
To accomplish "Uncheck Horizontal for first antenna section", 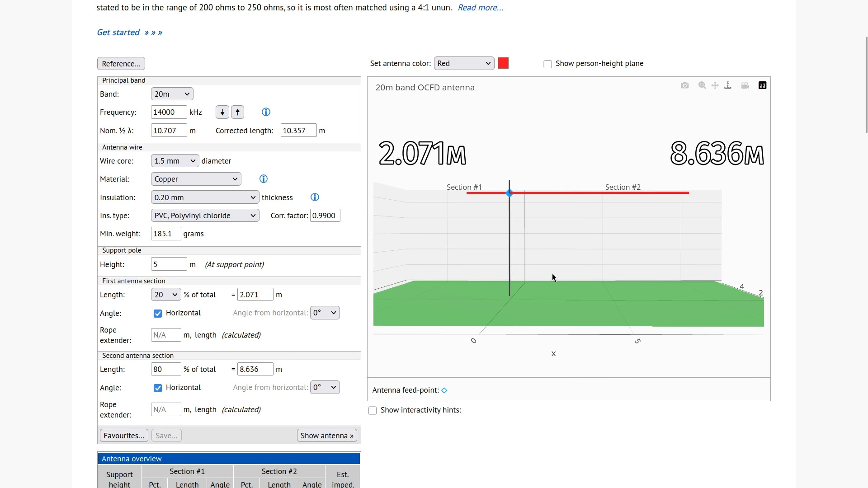I will pos(158,314).
